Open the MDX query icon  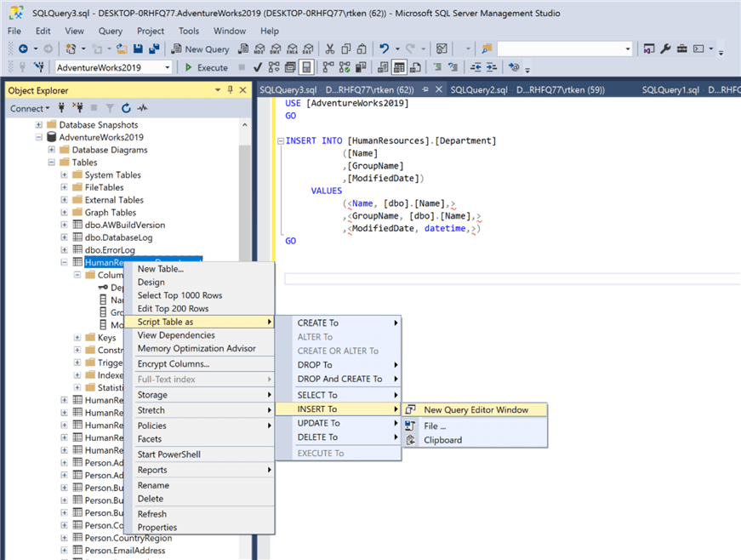(x=259, y=49)
